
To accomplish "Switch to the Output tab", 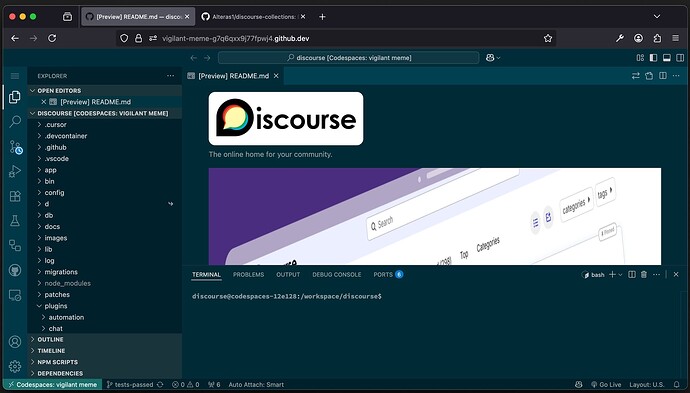I will pyautogui.click(x=288, y=275).
